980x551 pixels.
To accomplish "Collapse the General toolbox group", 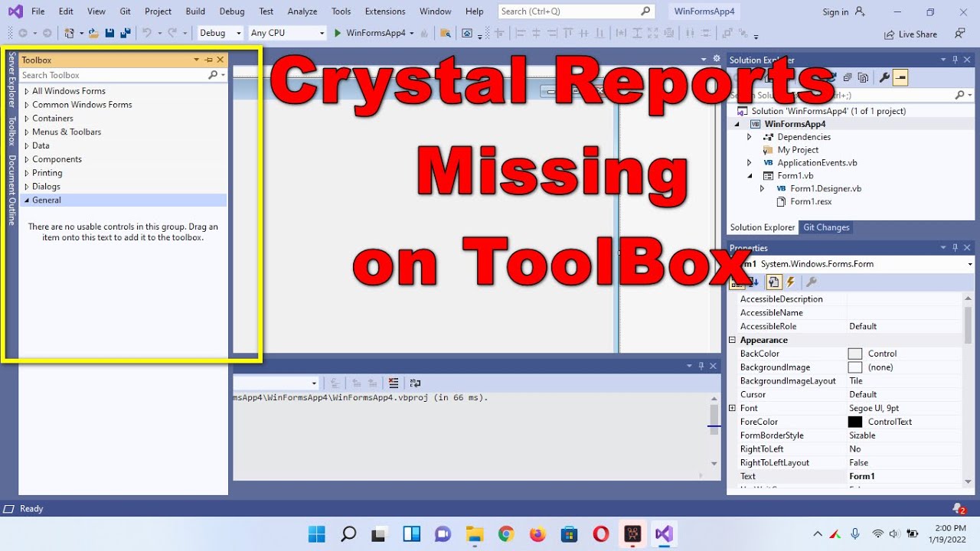I will tap(27, 201).
